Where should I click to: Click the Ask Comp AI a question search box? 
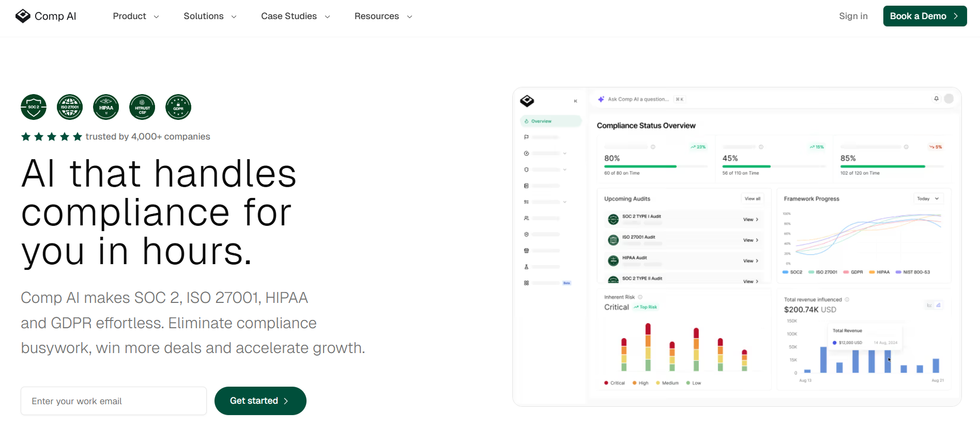click(641, 99)
